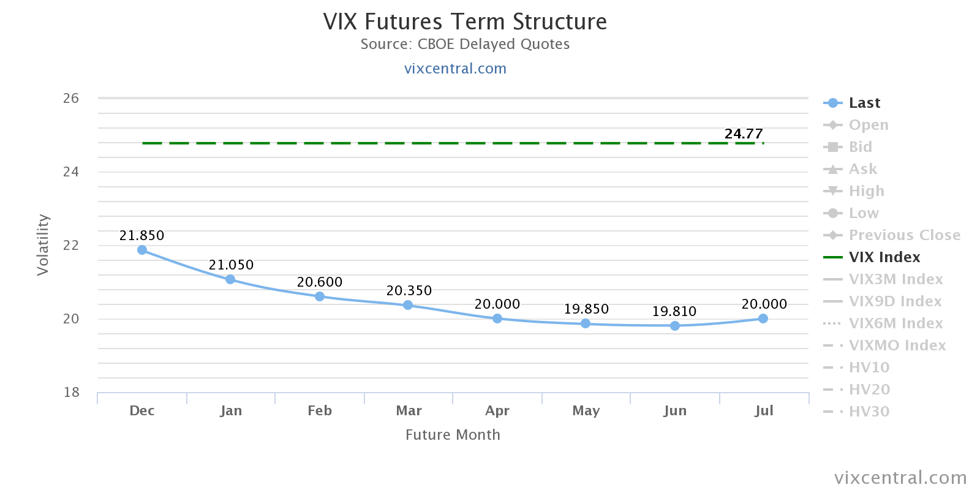The height and width of the screenshot is (490, 980).
Task: Show the Open series via legend
Action: pos(868,125)
